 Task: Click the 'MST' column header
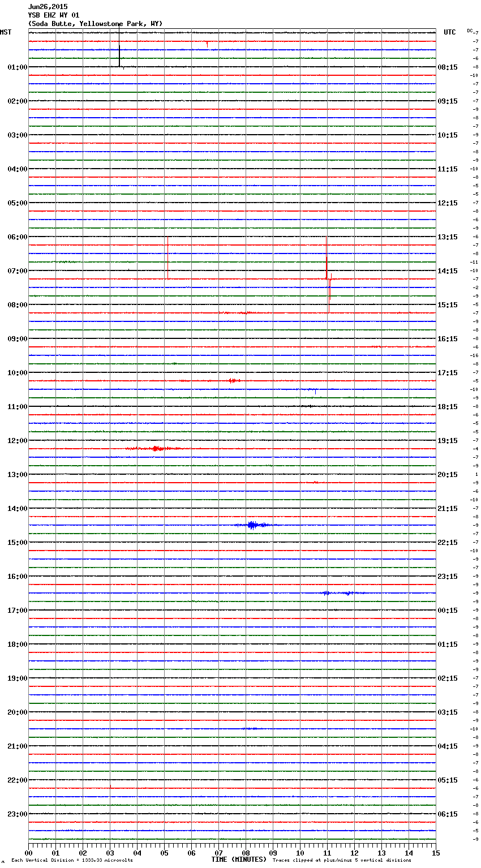(6, 32)
